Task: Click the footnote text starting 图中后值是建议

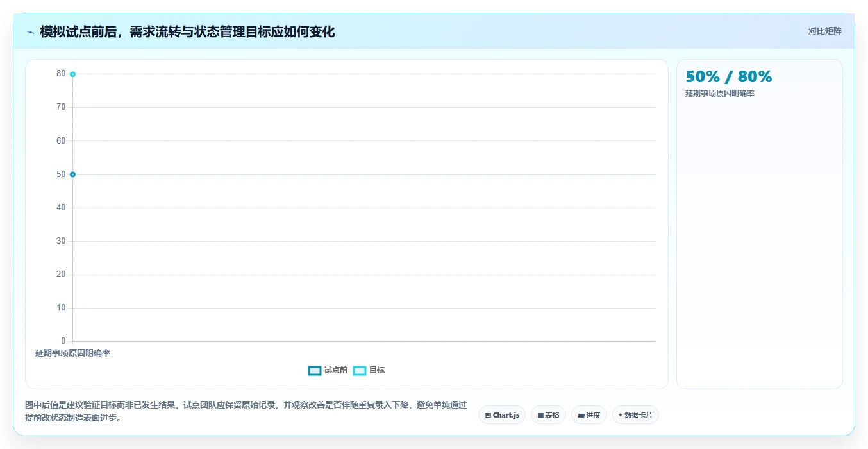Action: point(246,411)
